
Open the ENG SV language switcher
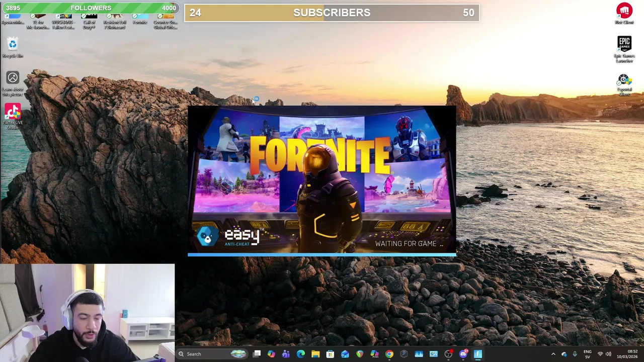point(588,354)
